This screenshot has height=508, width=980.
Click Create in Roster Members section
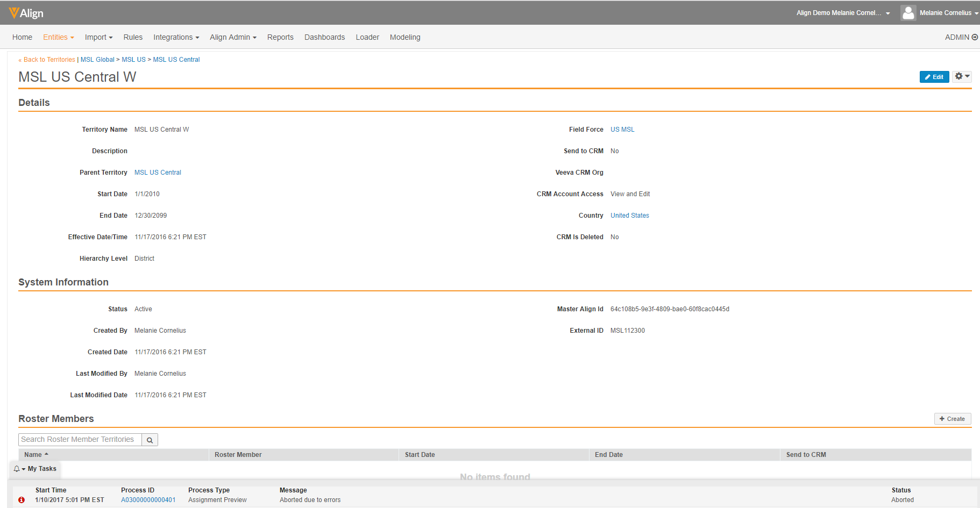coord(952,419)
